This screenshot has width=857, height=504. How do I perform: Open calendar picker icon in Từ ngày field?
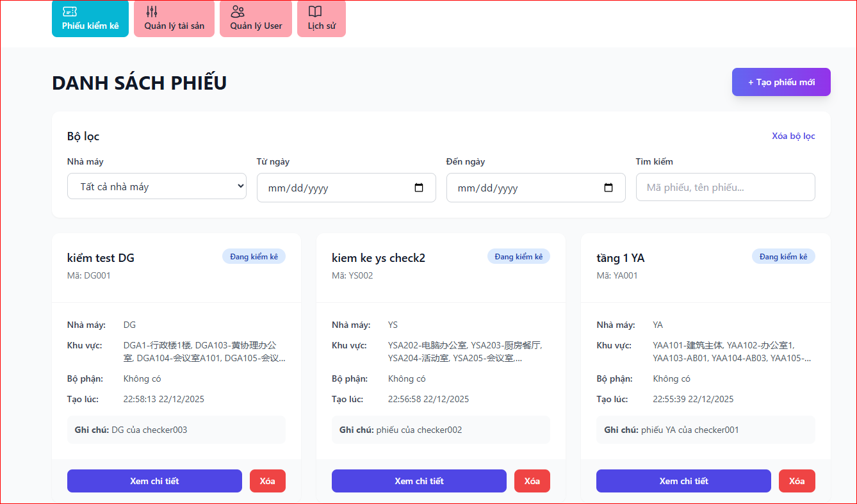click(419, 188)
